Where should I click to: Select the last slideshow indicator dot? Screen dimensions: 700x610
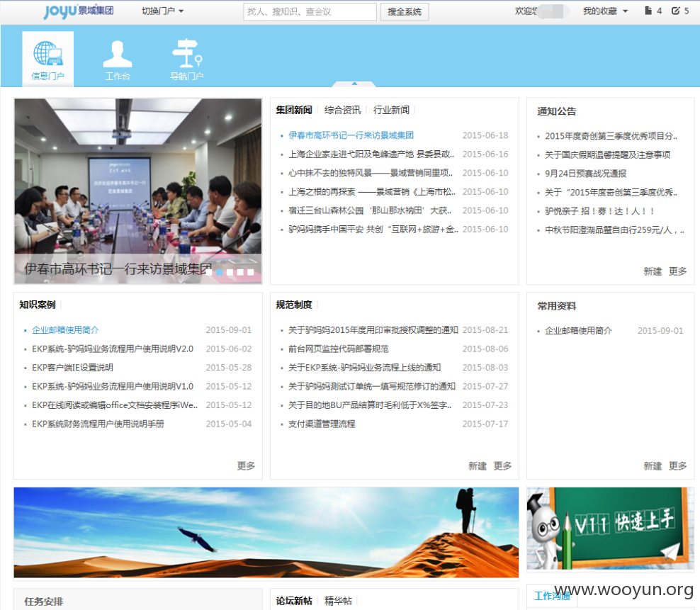pos(250,272)
